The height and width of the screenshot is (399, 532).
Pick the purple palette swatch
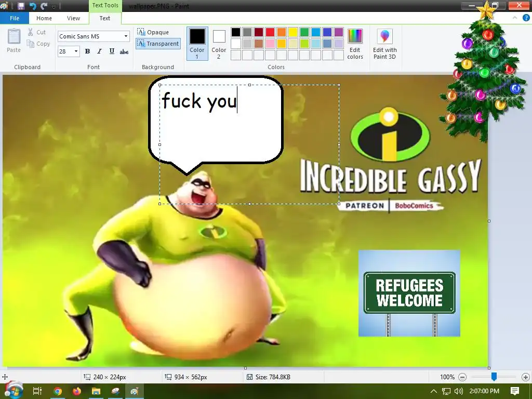pyautogui.click(x=339, y=32)
